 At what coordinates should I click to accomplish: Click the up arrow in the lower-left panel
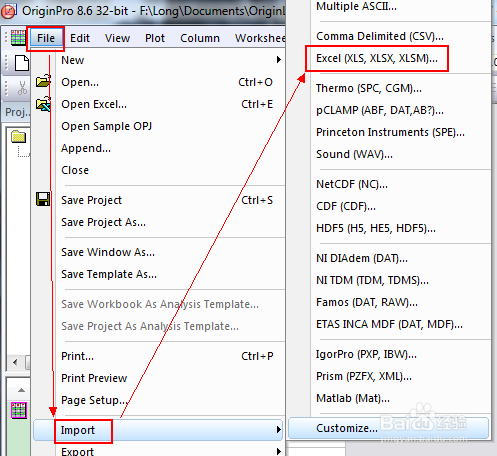[21, 390]
